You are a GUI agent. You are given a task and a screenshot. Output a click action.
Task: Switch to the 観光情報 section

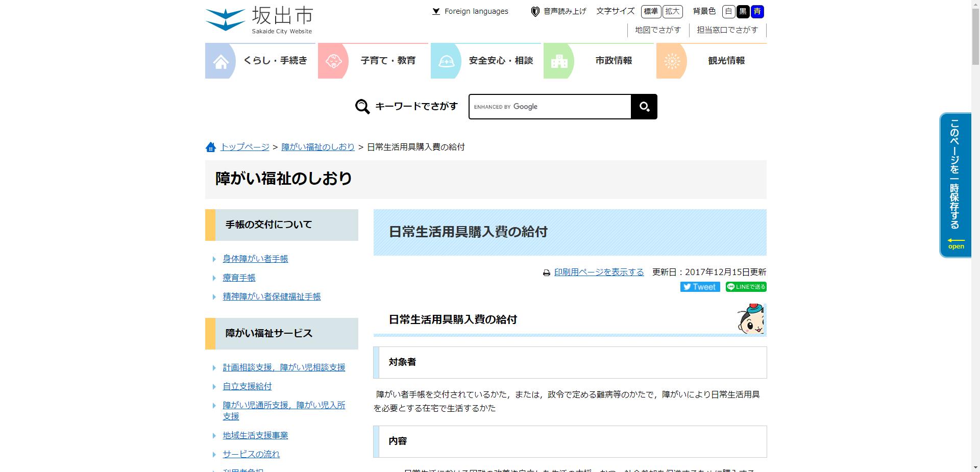coord(725,61)
